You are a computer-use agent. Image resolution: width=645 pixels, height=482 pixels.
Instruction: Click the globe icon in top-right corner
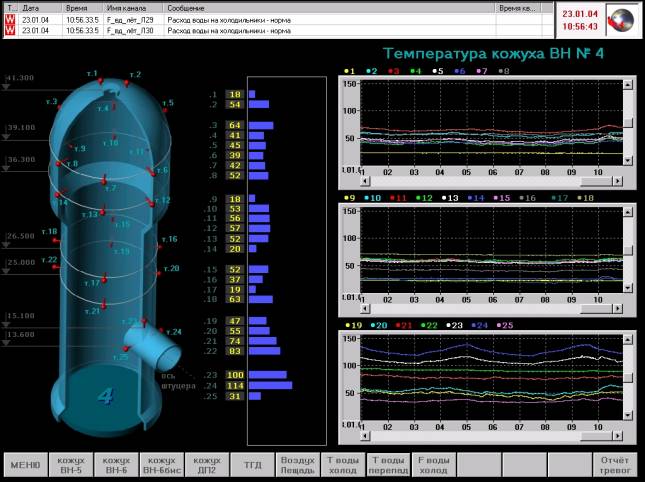coord(624,20)
